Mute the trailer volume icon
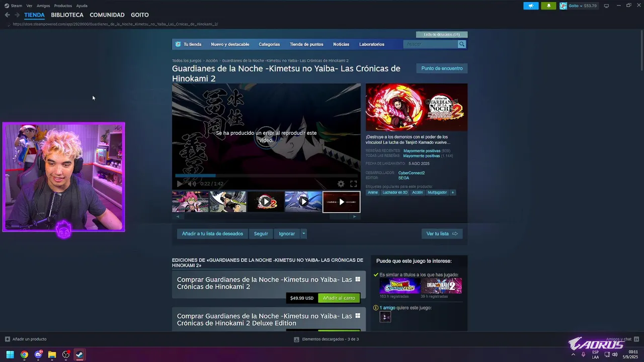 (192, 184)
